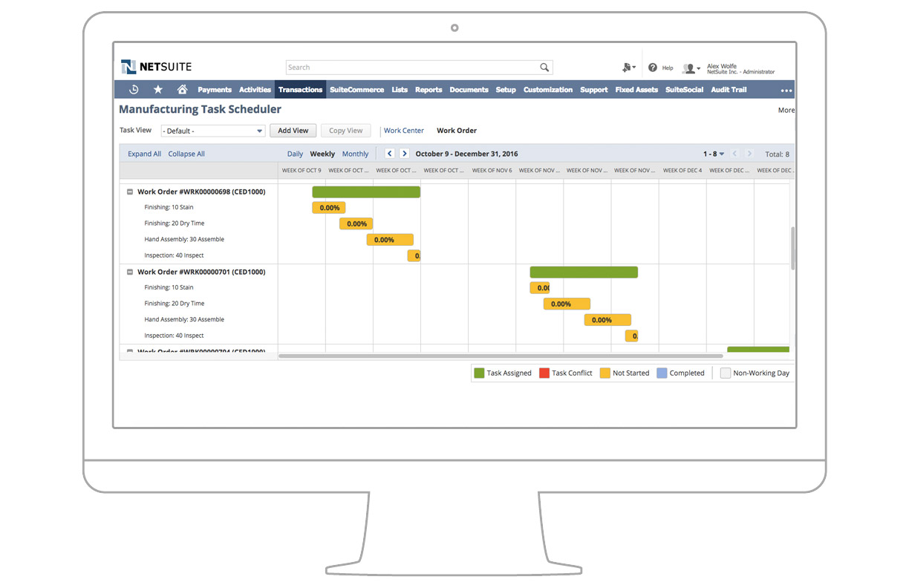Screen dimensions: 909x588
Task: Collapse Work Order #WRK00000698
Action: click(130, 191)
